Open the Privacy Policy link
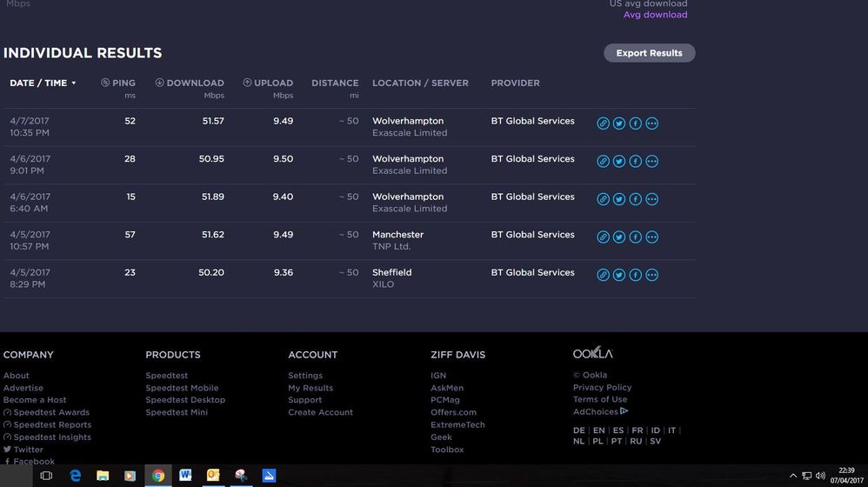The width and height of the screenshot is (868, 487). click(602, 387)
